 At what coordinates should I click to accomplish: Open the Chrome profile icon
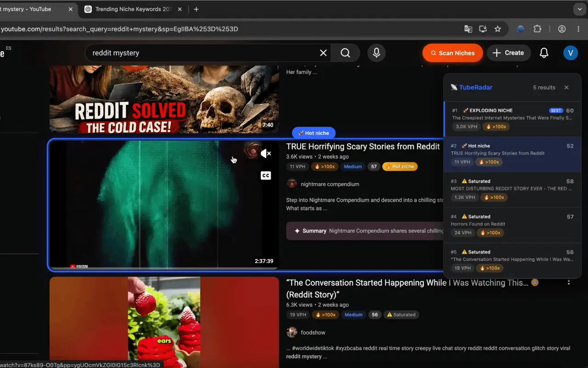click(562, 29)
